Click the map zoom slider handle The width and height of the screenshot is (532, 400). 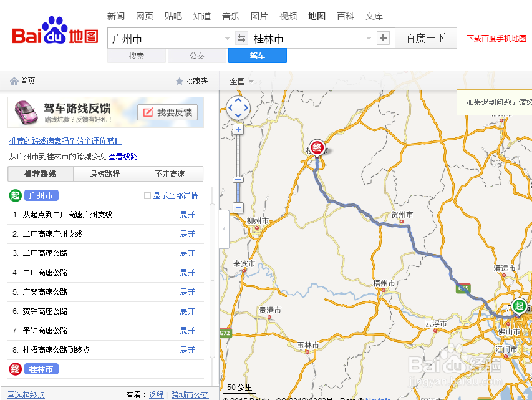tap(238, 180)
